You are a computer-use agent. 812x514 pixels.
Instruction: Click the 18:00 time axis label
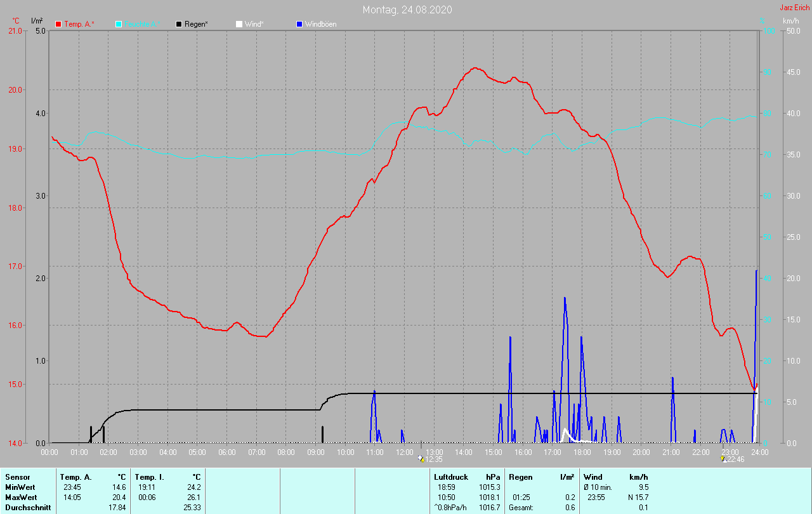[x=582, y=452]
